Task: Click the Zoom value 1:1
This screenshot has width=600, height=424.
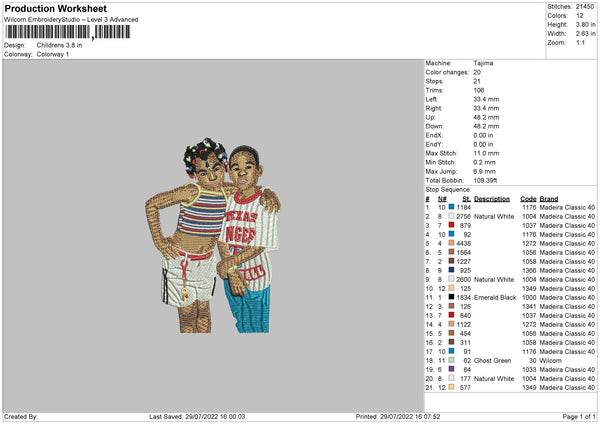Action: [580, 42]
